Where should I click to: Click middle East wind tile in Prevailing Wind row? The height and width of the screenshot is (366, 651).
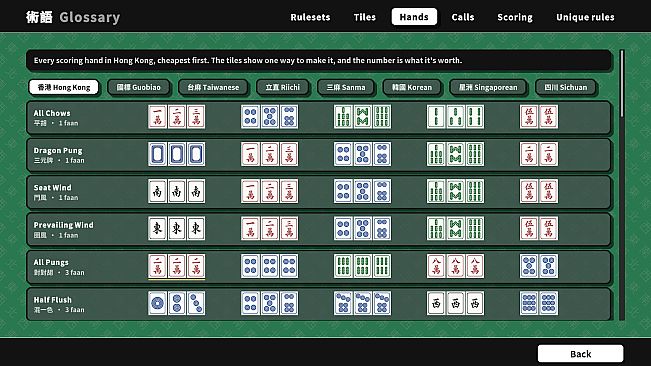[177, 229]
